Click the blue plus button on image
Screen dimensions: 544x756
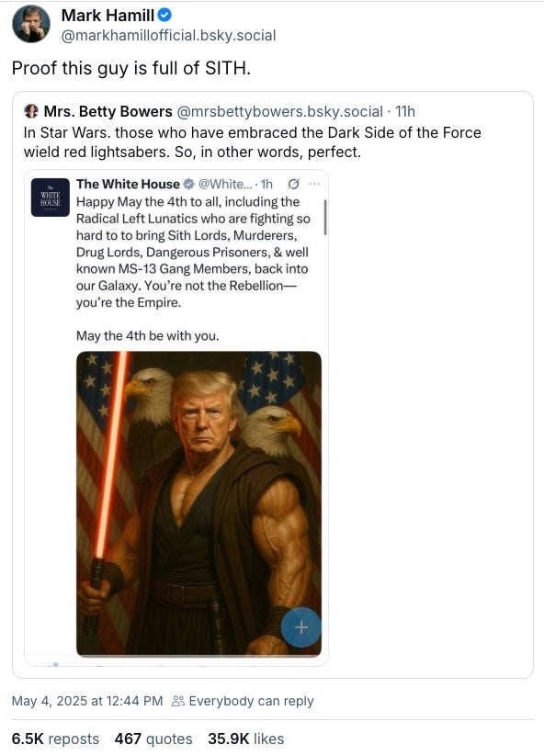(300, 626)
